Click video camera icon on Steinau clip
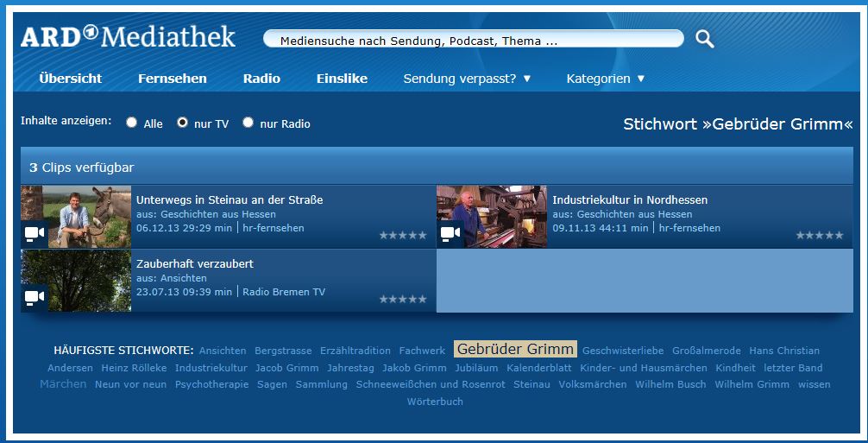 [x=35, y=234]
